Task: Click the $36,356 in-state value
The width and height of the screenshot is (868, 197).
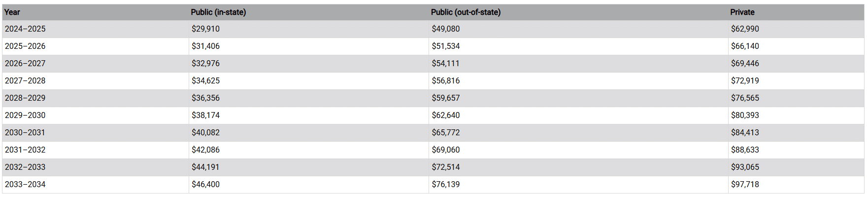Action: pos(309,98)
